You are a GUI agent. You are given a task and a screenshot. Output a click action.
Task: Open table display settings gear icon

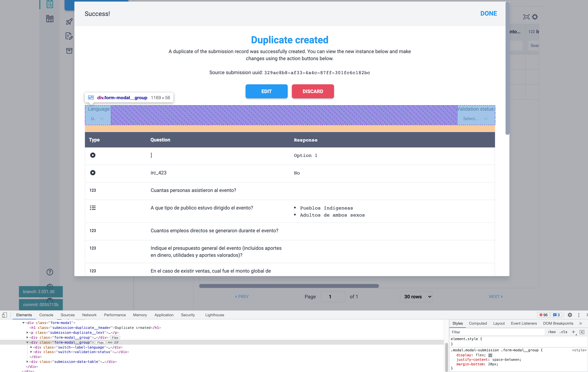coord(535,17)
